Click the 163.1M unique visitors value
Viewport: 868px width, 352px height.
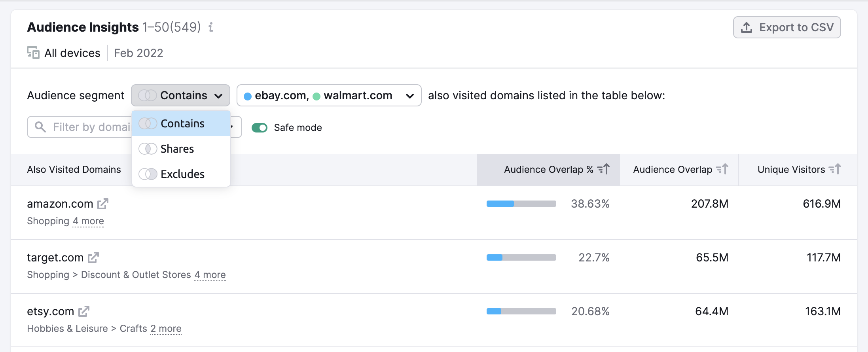coord(823,311)
